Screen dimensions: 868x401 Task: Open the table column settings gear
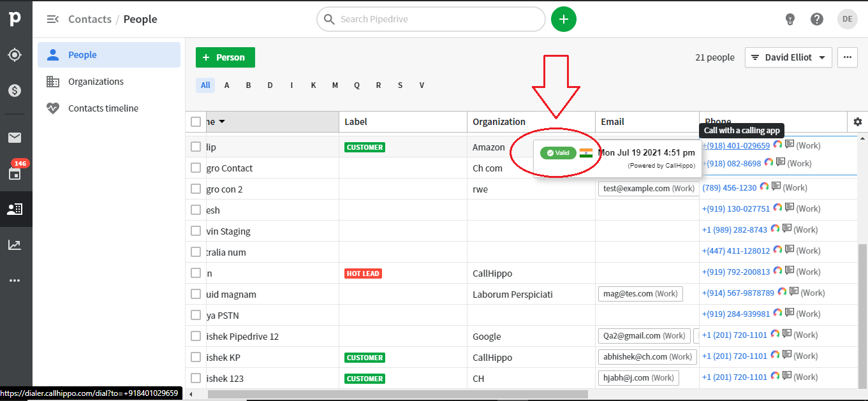(x=857, y=122)
